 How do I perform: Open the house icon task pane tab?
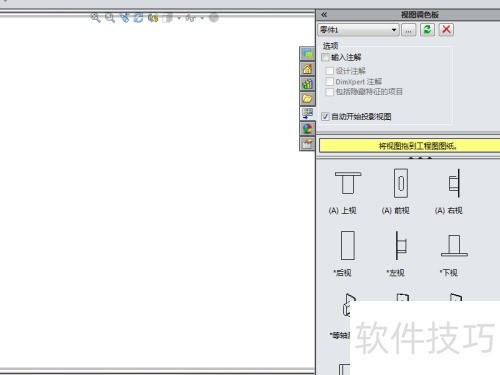307,69
